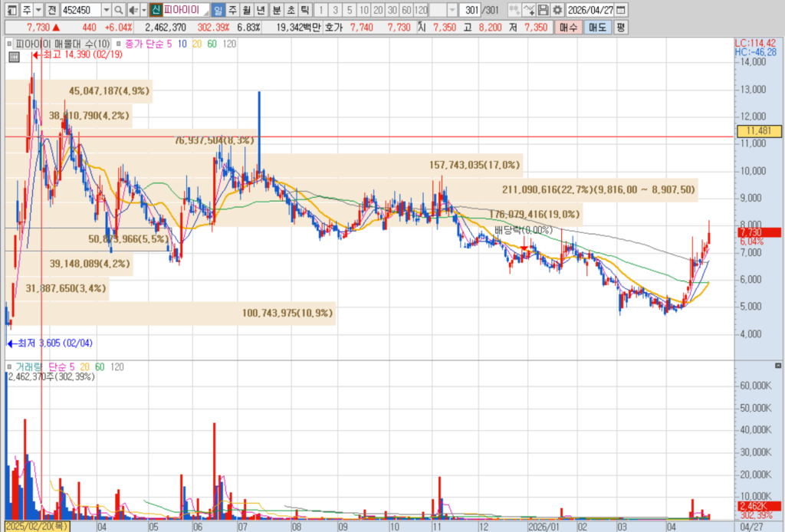Screen dimensions: 785x532
Task: Click the 피아이이 매물대 수(10) label
Action: (62, 44)
